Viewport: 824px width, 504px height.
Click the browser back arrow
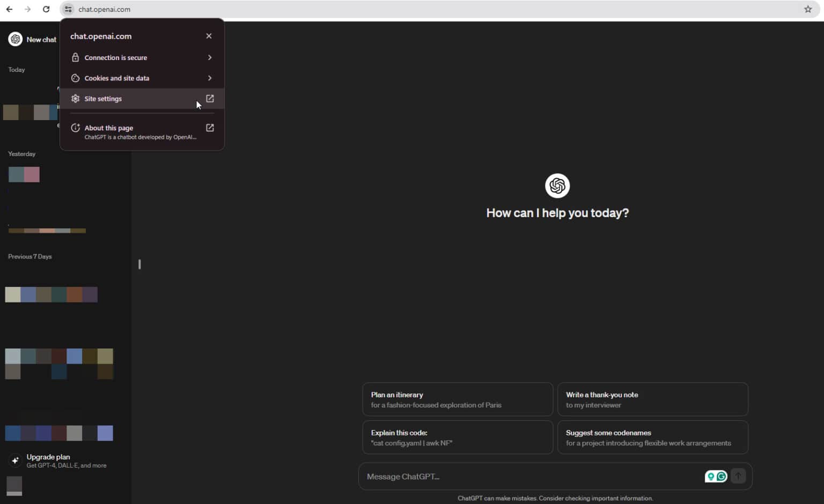pyautogui.click(x=9, y=9)
